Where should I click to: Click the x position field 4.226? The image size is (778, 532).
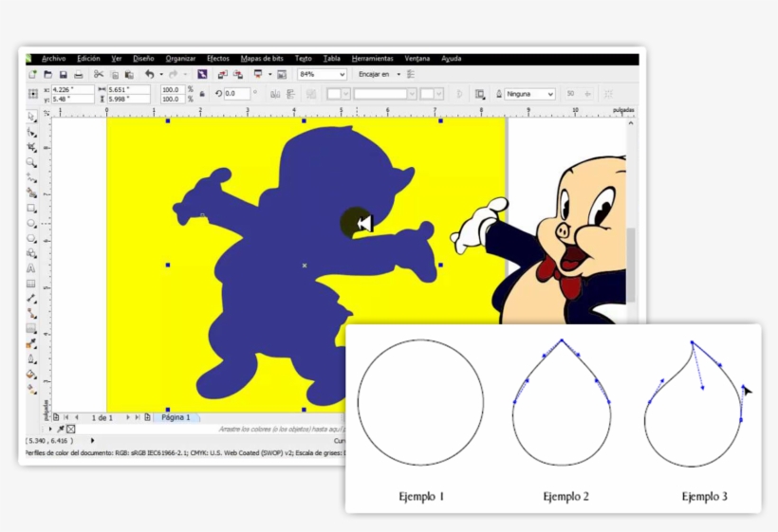tap(72, 89)
